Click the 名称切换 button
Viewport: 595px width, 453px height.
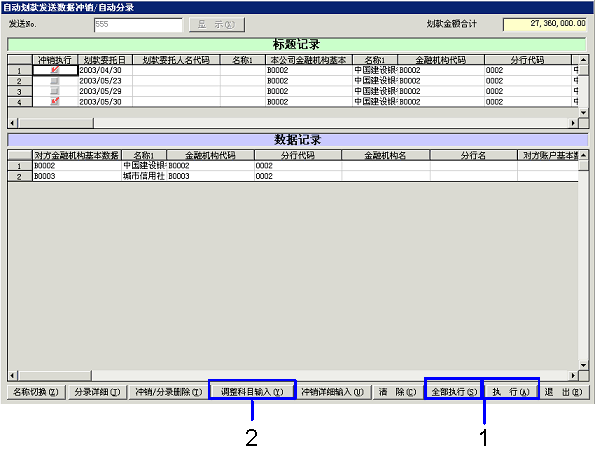[x=36, y=392]
